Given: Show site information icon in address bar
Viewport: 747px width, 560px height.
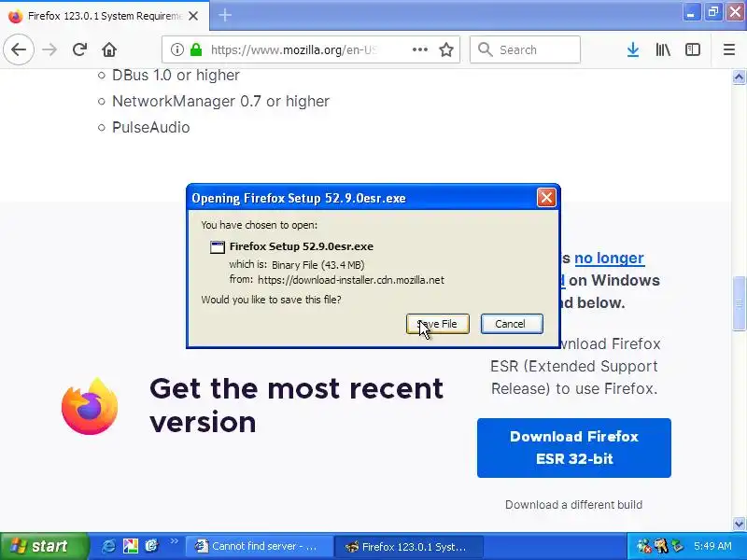Looking at the screenshot, I should (x=176, y=49).
